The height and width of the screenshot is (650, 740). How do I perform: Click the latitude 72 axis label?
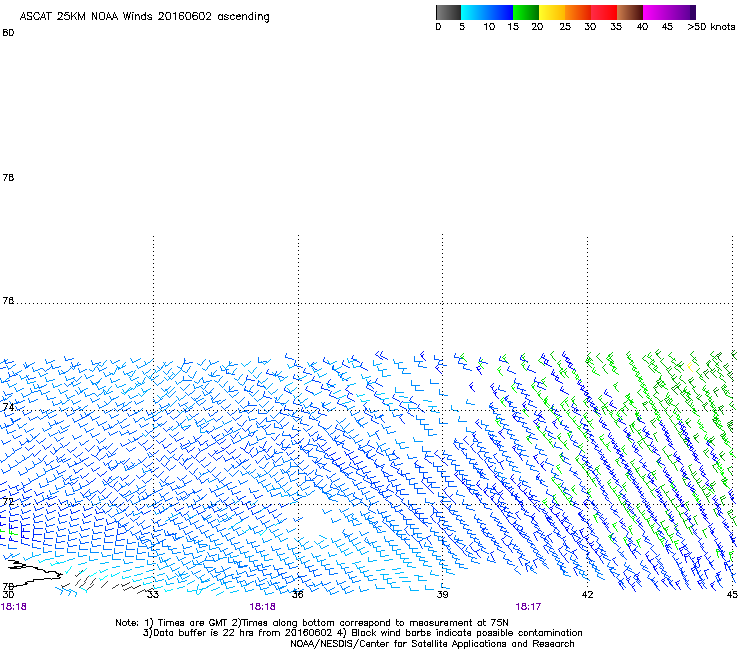click(8, 502)
